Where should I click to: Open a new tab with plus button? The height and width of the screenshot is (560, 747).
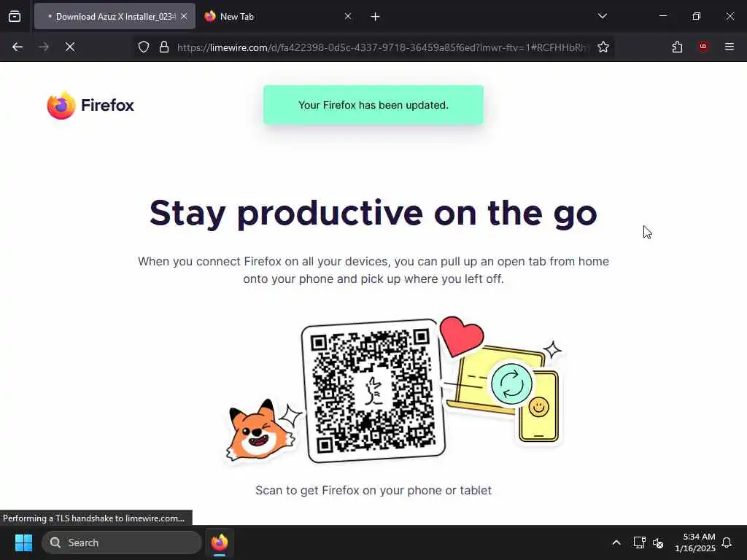[x=375, y=17]
